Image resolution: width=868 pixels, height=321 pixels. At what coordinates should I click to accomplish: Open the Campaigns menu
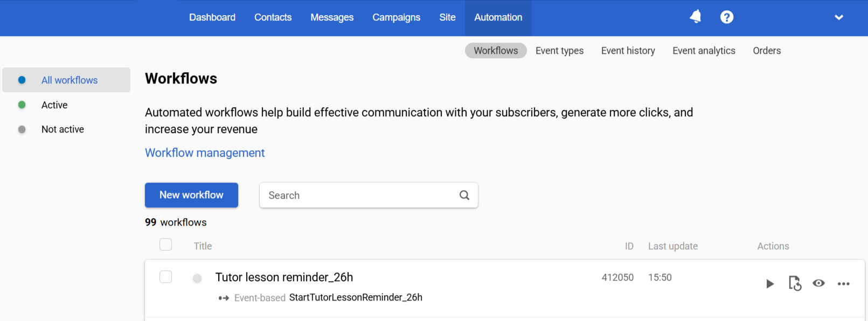coord(396,17)
